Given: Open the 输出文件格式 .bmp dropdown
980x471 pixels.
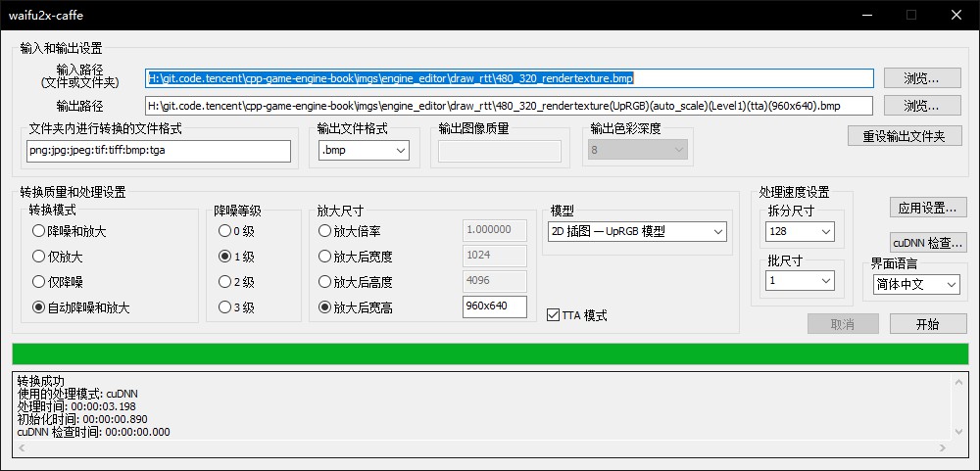Looking at the screenshot, I should click(364, 151).
